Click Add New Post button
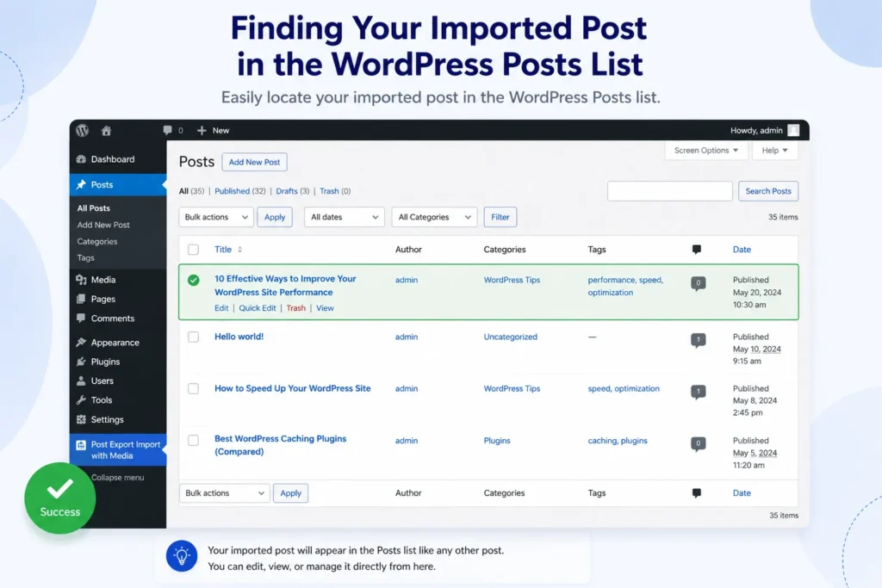This screenshot has height=588, width=882. (x=254, y=162)
